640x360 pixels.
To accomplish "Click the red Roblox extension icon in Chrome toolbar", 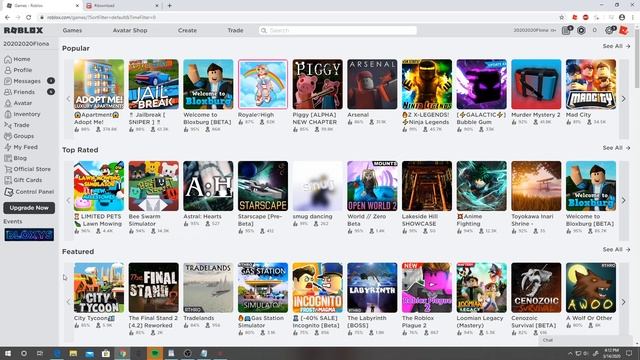I will click(575, 18).
